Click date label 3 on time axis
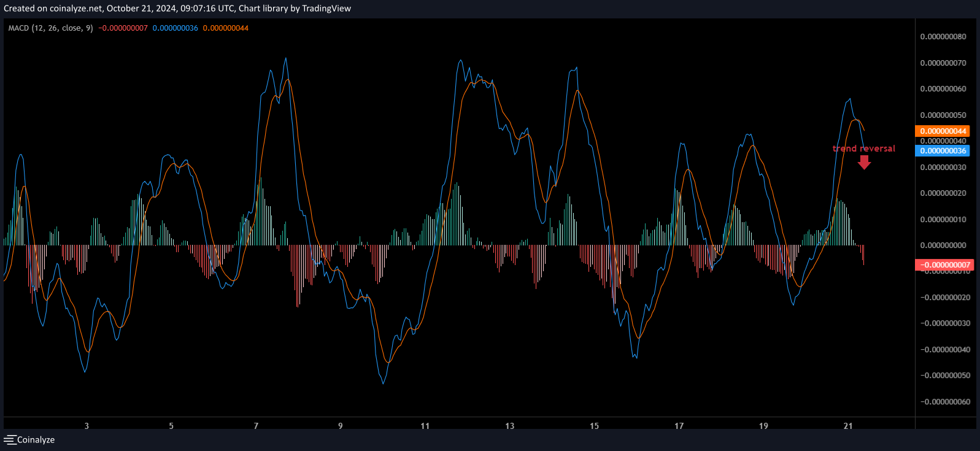The height and width of the screenshot is (451, 980). 87,426
